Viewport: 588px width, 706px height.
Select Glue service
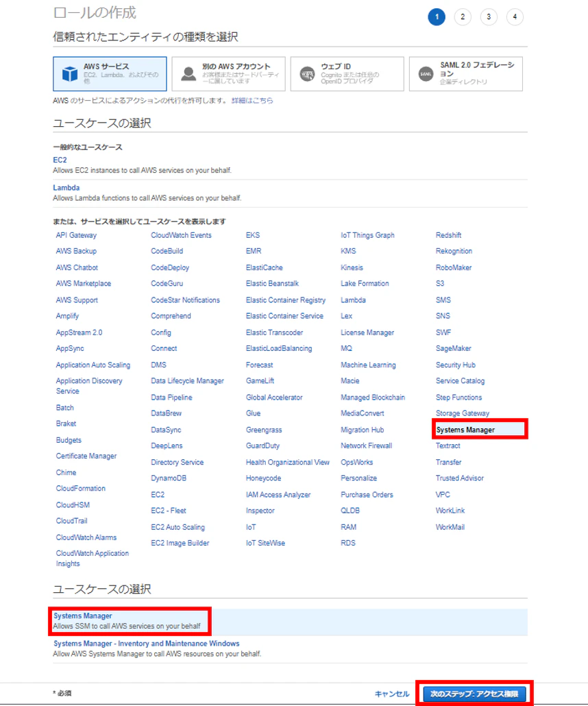[253, 413]
